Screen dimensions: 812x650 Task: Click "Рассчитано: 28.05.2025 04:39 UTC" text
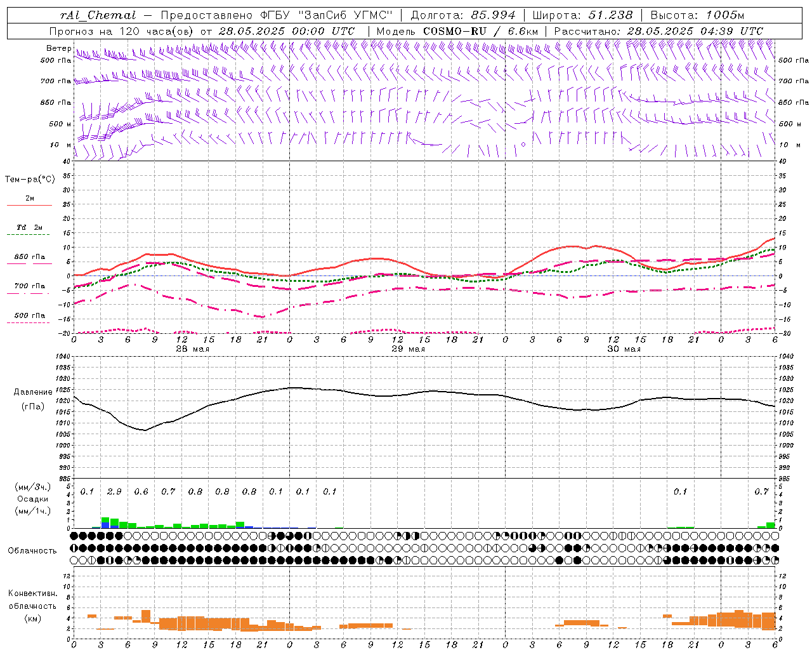658,31
